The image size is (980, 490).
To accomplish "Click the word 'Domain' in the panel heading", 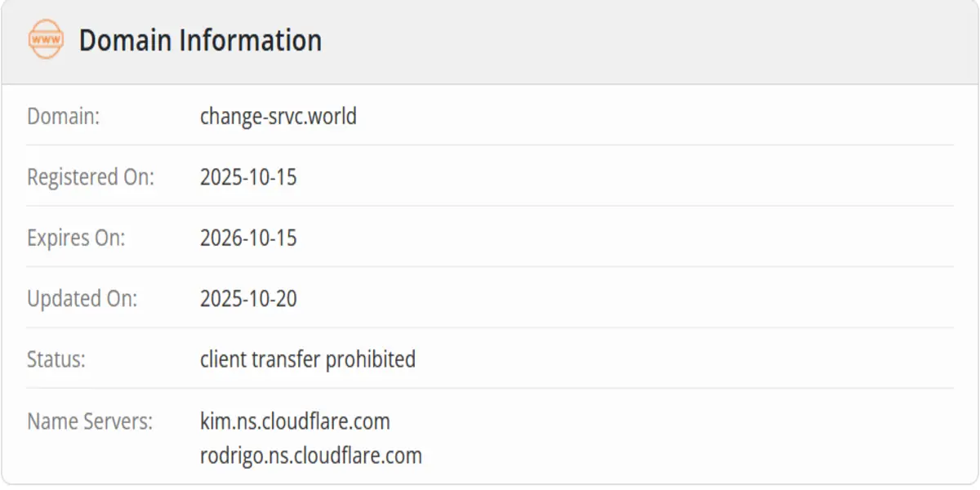I will 126,40.
